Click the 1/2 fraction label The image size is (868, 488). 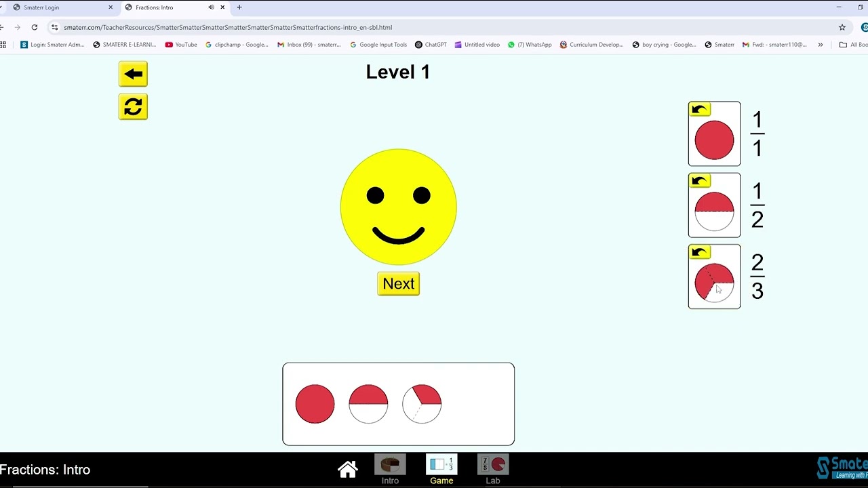tap(757, 205)
